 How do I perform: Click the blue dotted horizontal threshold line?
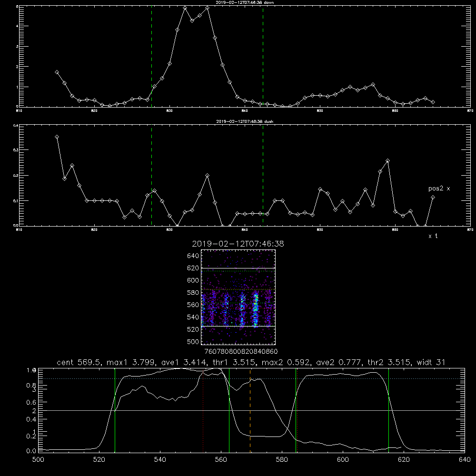pos(251,378)
